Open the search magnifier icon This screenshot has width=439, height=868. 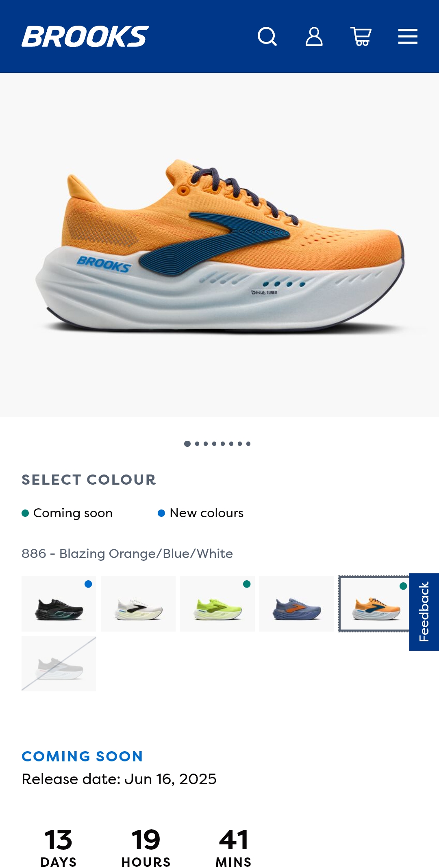tap(267, 37)
